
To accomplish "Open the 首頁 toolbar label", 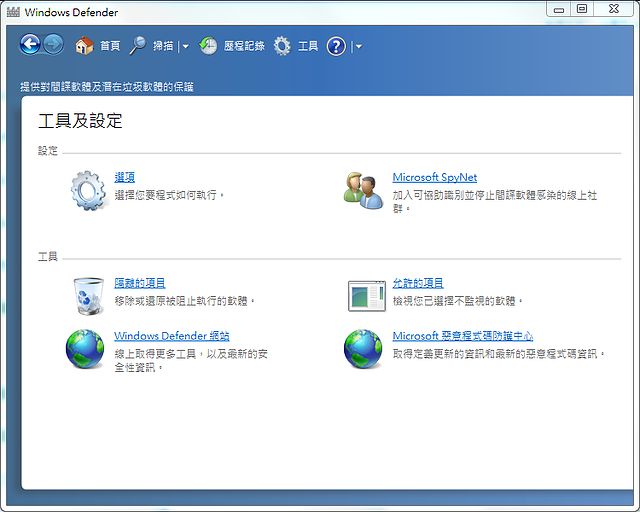I will [110, 46].
